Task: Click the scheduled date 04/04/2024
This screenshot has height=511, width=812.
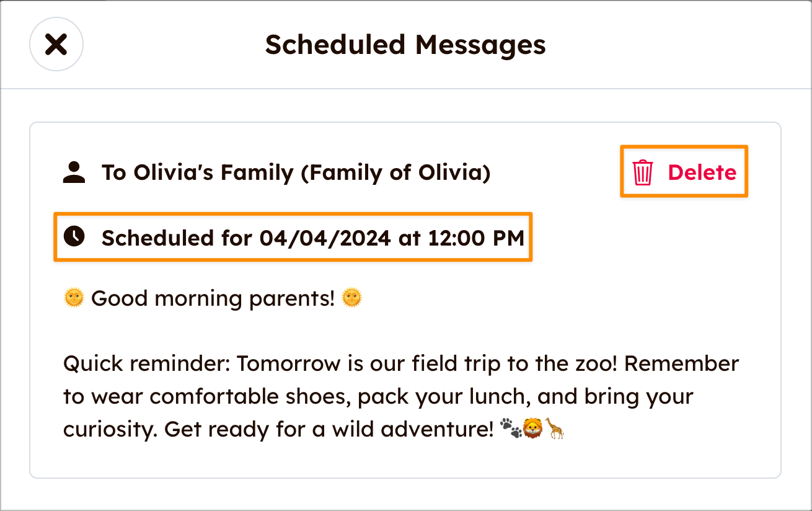Action: [325, 238]
